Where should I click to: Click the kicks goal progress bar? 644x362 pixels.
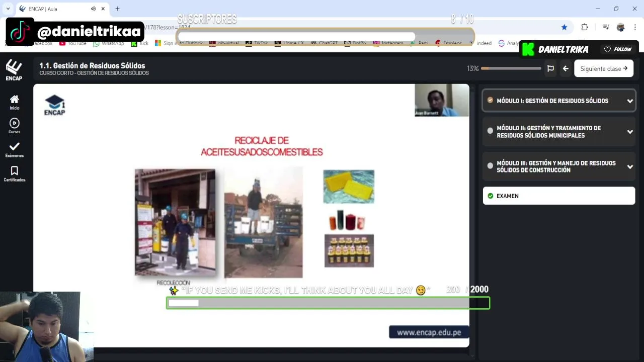click(328, 303)
